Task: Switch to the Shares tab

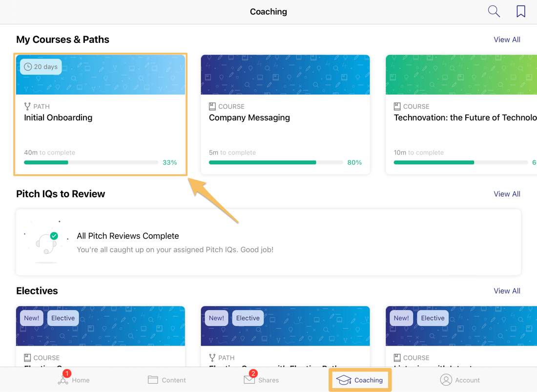Action: click(x=261, y=380)
